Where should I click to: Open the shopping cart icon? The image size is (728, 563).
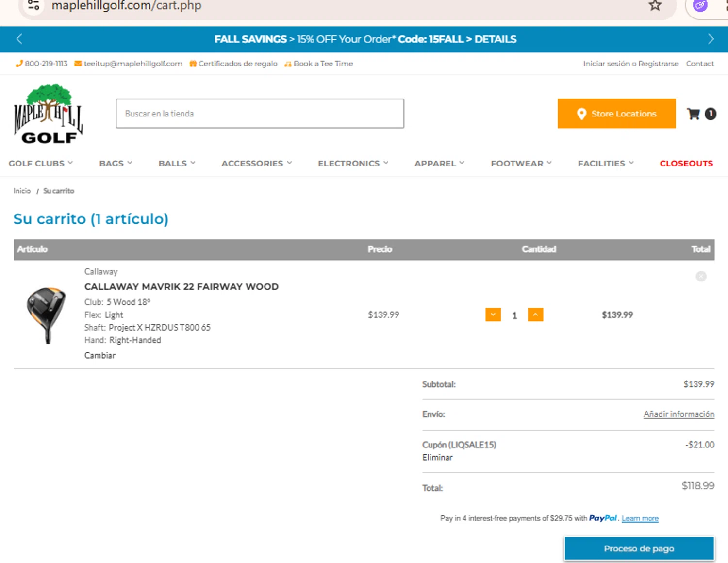coord(694,114)
